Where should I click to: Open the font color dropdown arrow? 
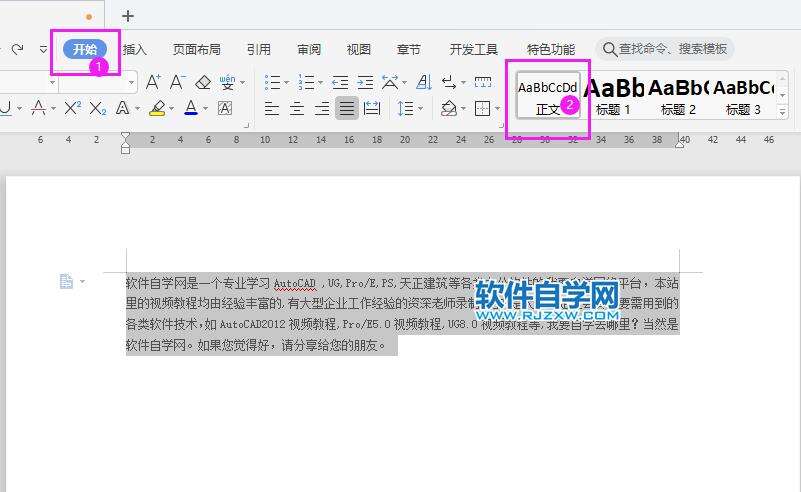coord(205,108)
